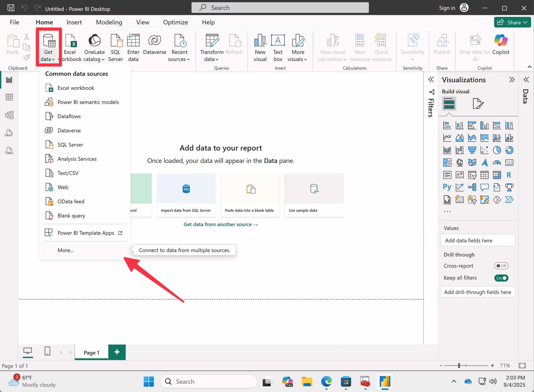
Task: Toggle Cross-report drill through switch
Action: [x=501, y=266]
